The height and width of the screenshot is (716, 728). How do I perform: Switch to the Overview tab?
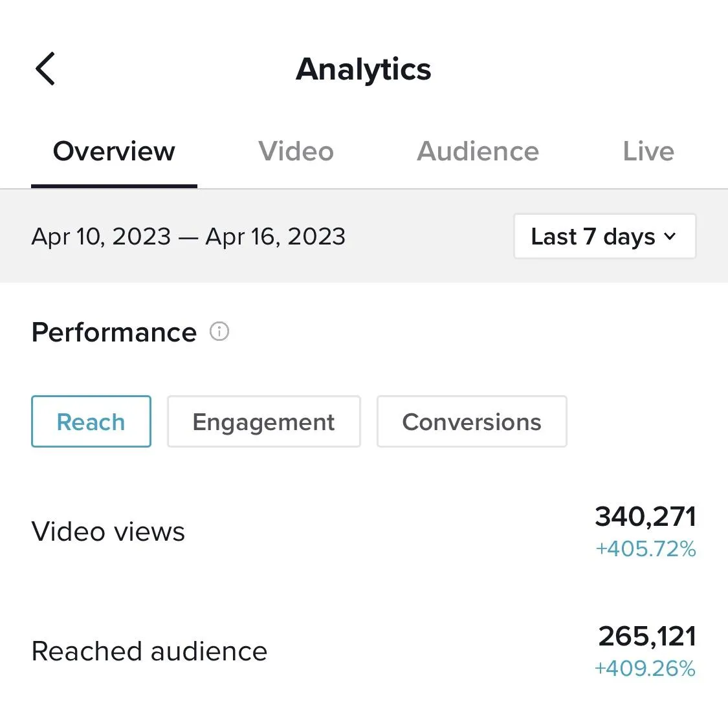tap(114, 151)
